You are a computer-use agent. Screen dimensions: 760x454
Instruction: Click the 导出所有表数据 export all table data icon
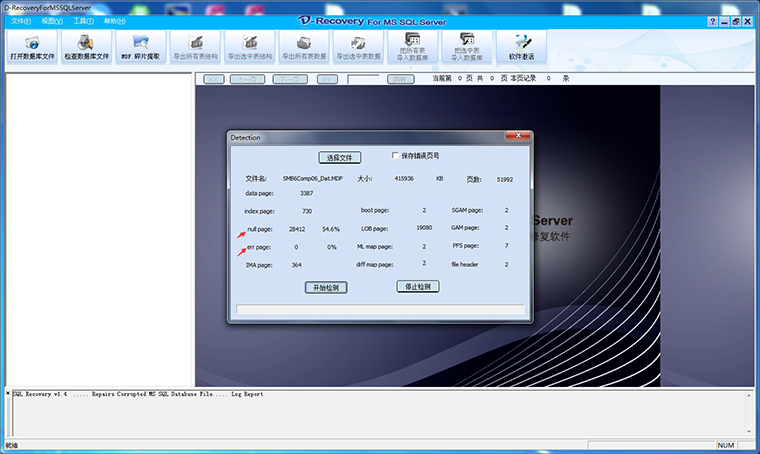[x=304, y=47]
